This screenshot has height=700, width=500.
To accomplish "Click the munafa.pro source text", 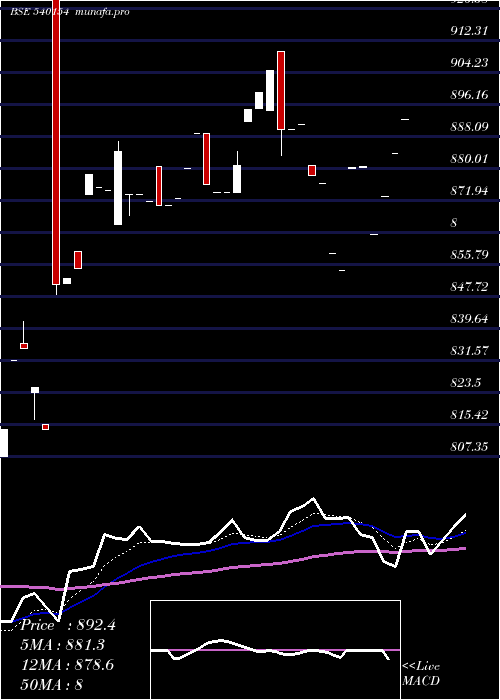I will 102,12.
